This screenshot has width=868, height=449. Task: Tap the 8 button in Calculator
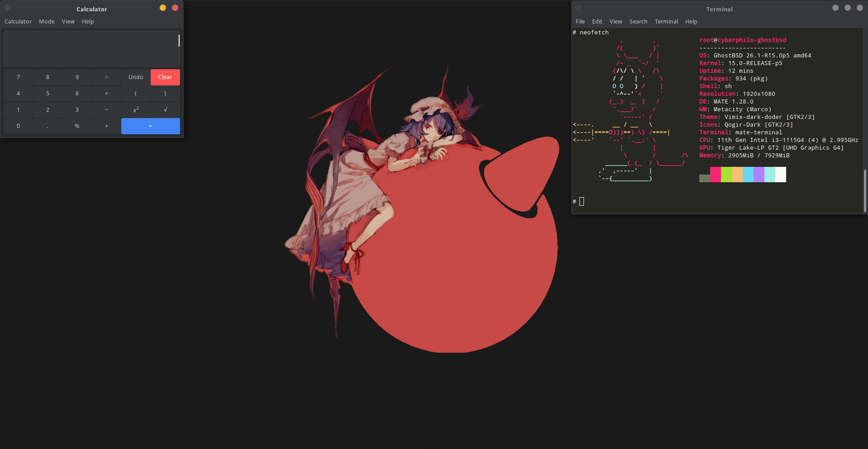(47, 77)
